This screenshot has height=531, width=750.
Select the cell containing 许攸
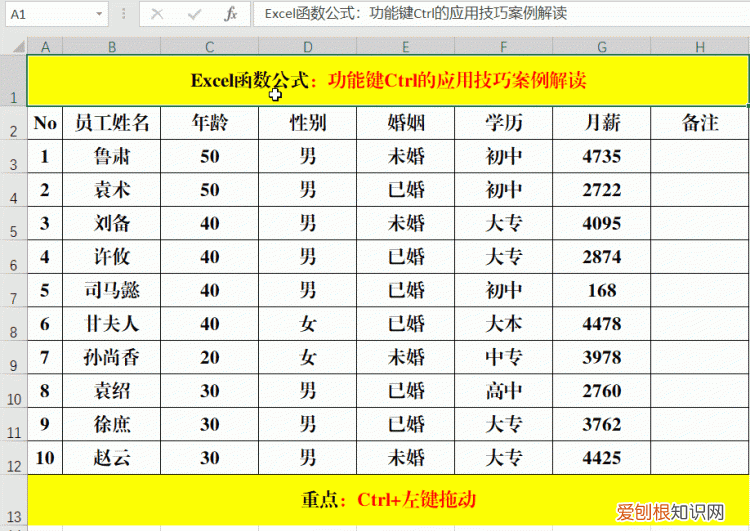(x=111, y=257)
